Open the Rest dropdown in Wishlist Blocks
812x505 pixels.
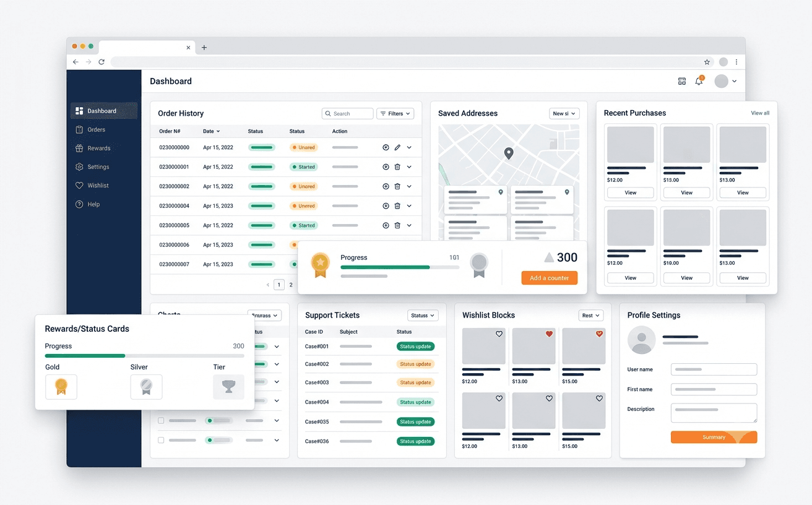coord(591,316)
